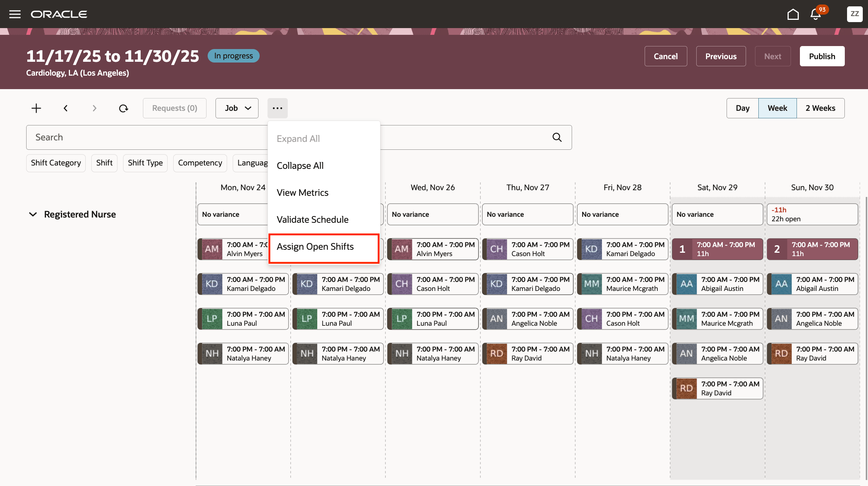This screenshot has width=868, height=486.
Task: Switch to 2 Weeks view
Action: (x=821, y=108)
